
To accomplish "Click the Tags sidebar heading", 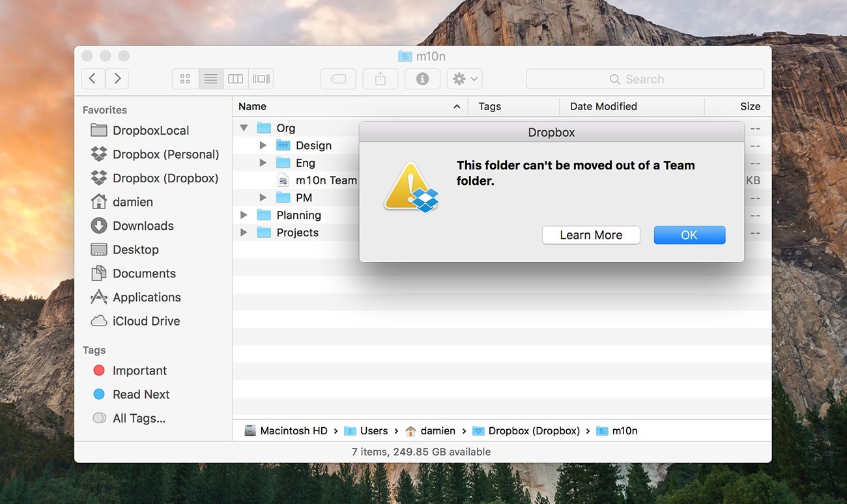I will 94,350.
